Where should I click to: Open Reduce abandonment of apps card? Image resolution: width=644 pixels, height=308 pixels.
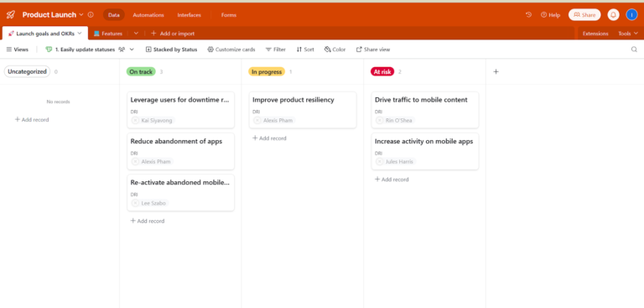pyautogui.click(x=181, y=151)
